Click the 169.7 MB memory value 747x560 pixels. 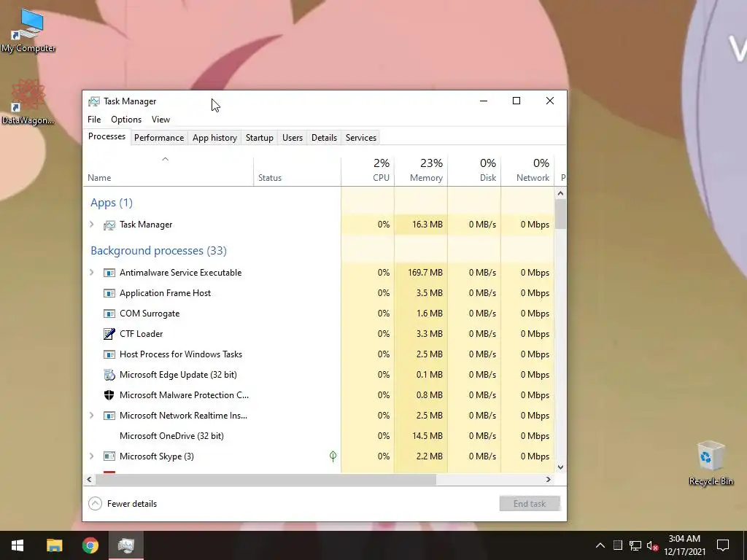(x=425, y=273)
